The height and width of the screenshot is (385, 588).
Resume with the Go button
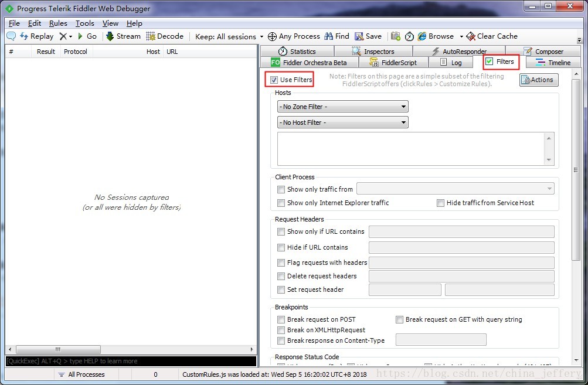coord(87,36)
